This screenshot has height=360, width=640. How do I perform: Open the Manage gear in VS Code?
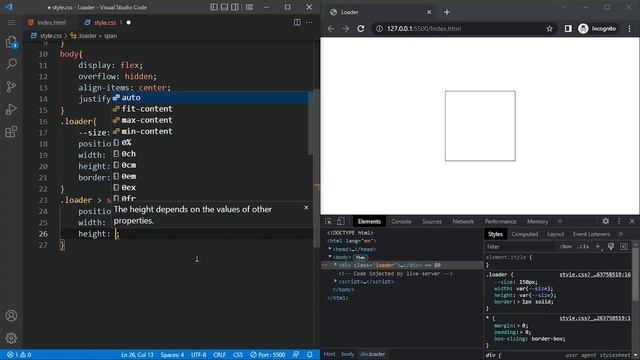coord(11,338)
